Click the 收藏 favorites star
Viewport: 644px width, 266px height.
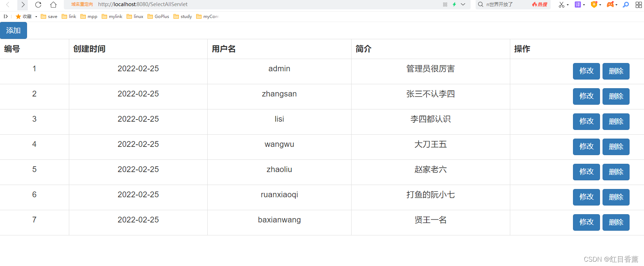coord(18,17)
